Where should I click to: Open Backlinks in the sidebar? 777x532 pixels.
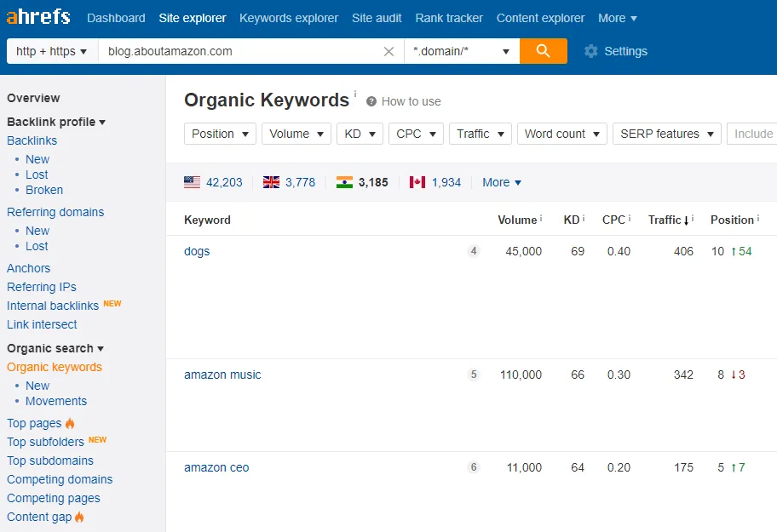pyautogui.click(x=32, y=140)
